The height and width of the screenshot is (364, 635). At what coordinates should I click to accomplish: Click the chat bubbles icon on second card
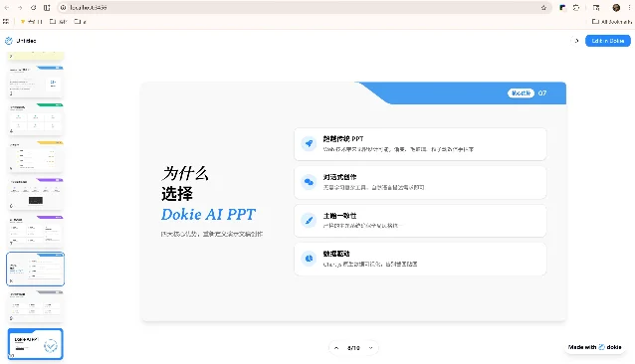[x=309, y=182]
